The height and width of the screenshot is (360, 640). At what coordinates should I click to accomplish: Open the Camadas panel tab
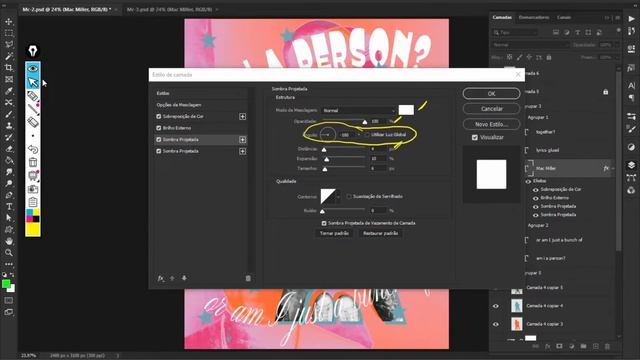point(502,17)
